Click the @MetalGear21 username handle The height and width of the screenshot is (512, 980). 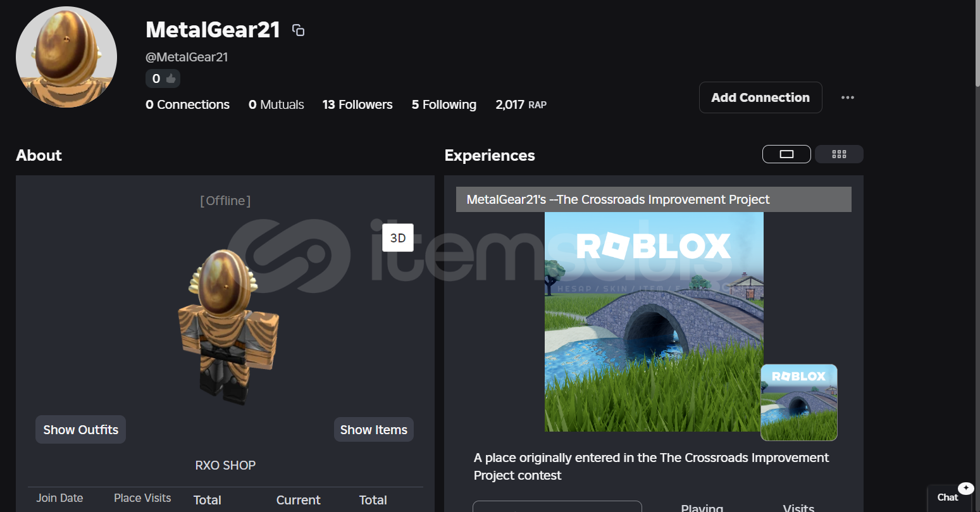click(187, 57)
